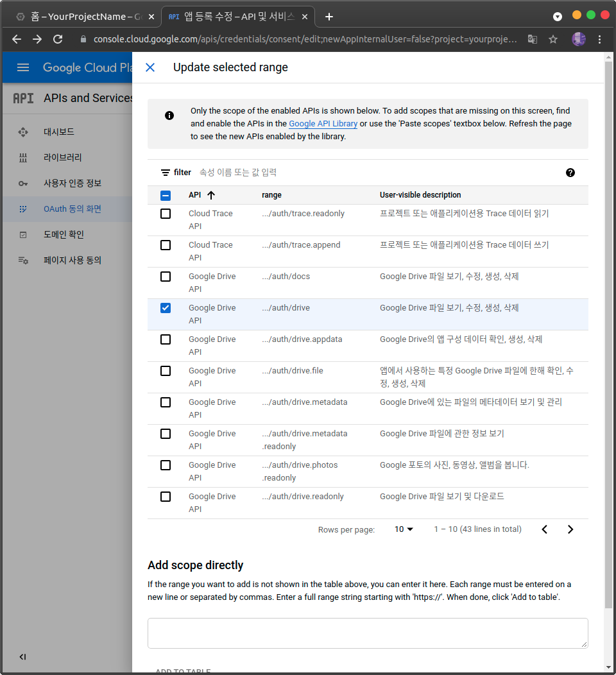
Task: Go to next page of scopes
Action: tap(570, 529)
